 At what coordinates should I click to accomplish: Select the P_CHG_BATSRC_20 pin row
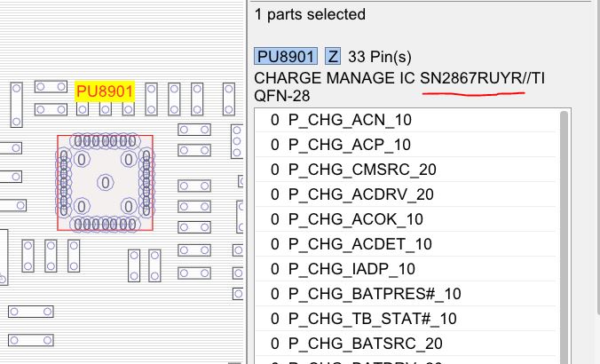click(x=406, y=344)
